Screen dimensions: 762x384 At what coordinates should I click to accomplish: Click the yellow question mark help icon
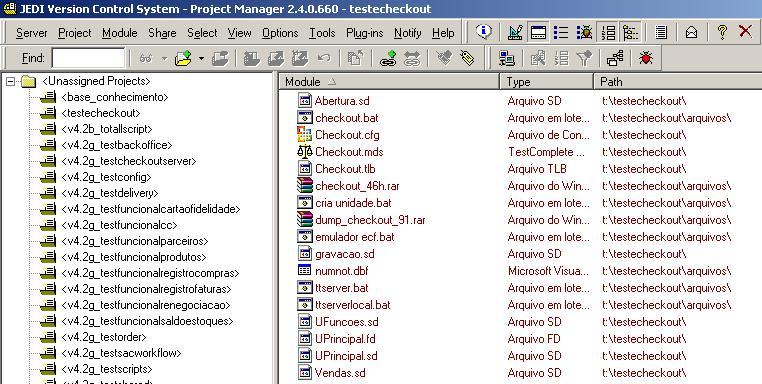722,33
